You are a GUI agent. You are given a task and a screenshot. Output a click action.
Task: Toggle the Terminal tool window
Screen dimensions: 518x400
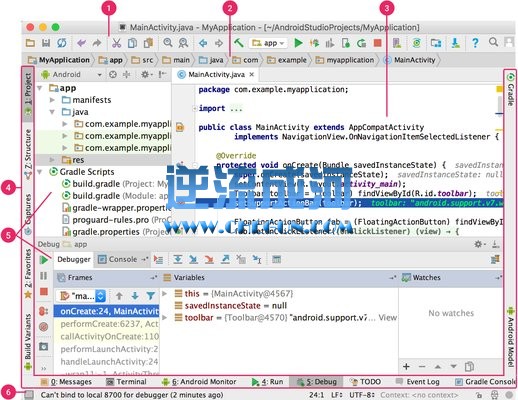coord(126,382)
